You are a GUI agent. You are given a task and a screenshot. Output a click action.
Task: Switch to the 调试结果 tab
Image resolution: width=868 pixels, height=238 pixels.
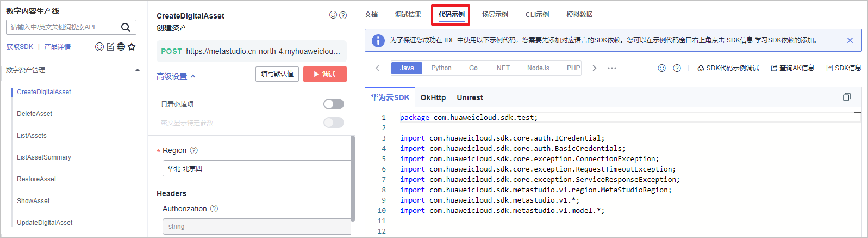point(408,15)
